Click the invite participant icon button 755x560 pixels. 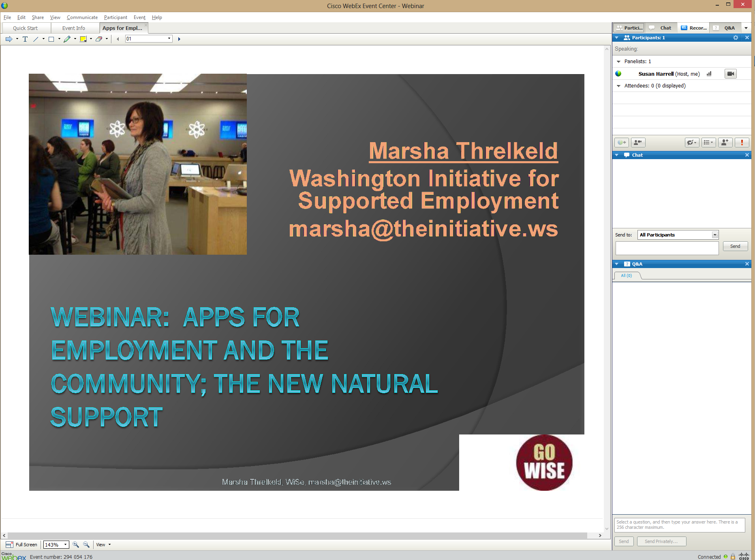pyautogui.click(x=725, y=143)
